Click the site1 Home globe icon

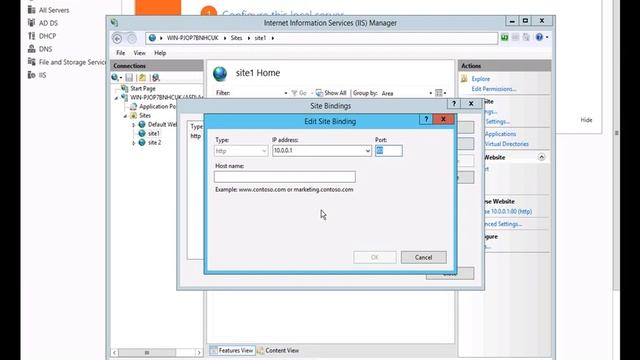220,74
